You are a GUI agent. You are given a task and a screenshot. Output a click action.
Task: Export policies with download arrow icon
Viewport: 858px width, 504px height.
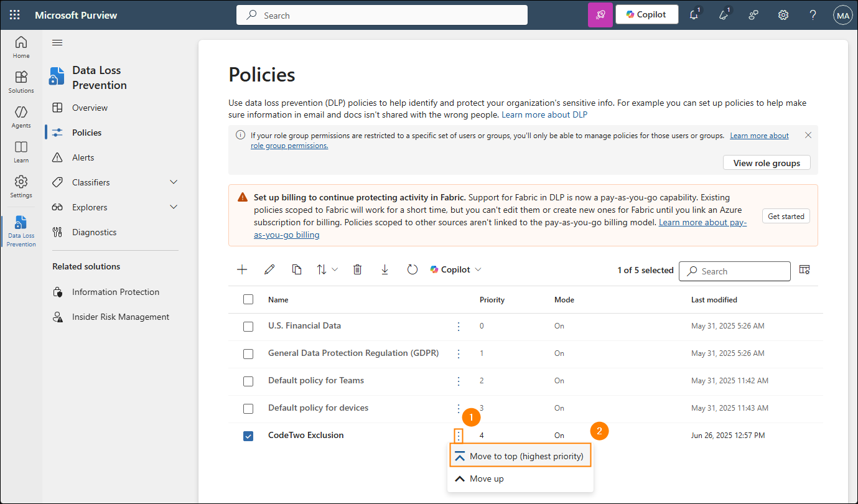tap(385, 269)
